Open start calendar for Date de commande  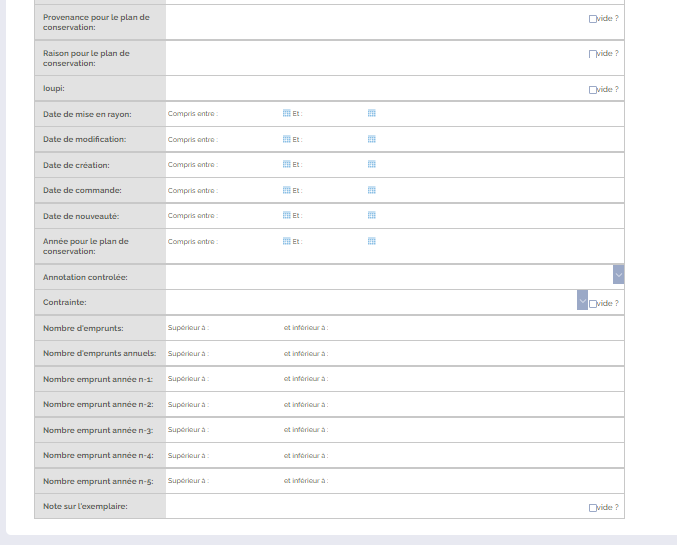click(x=287, y=190)
